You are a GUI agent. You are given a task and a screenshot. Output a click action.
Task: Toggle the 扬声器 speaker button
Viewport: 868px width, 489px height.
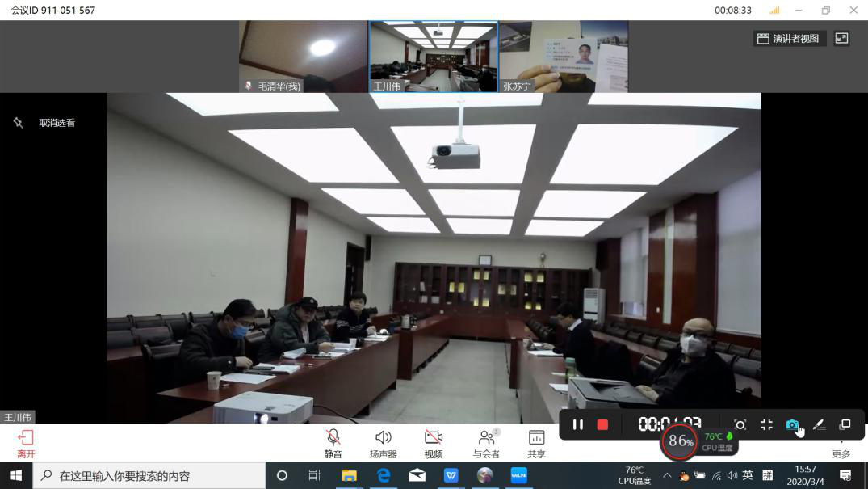click(383, 443)
